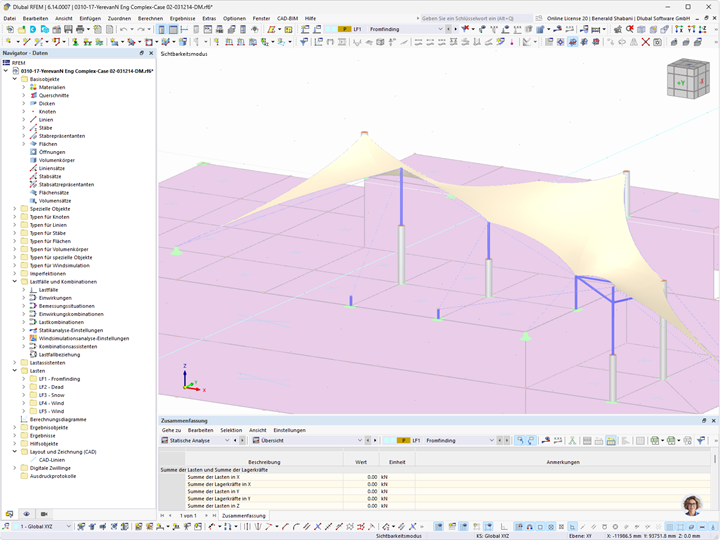Click the Y-axis view direction icon

pos(691,29)
